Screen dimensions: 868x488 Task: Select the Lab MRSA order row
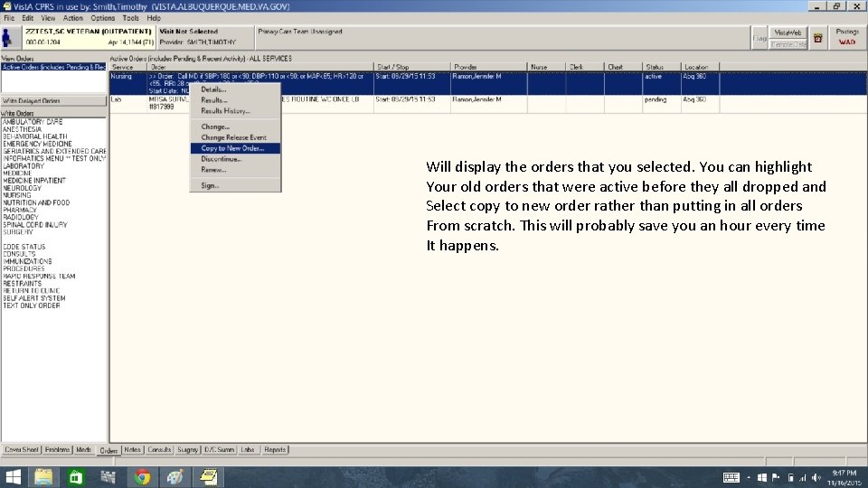click(487, 103)
